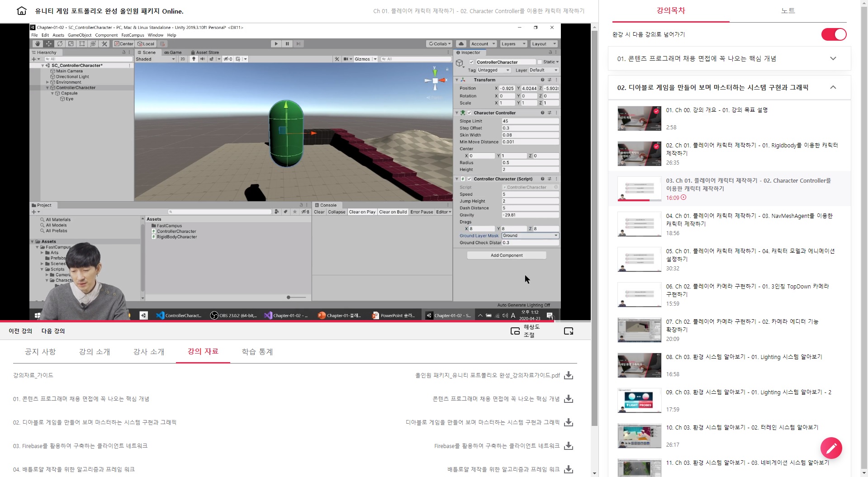Go to home via the house icon
This screenshot has width=868, height=477.
21,11
